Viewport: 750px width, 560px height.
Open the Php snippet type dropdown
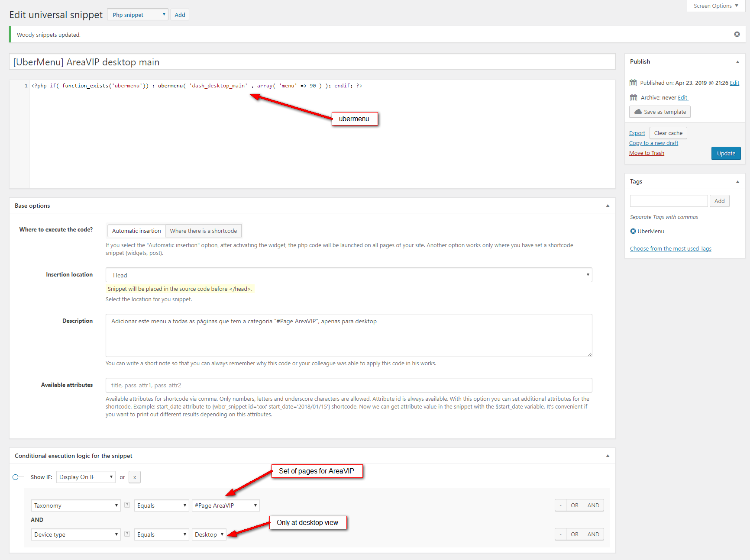[137, 15]
